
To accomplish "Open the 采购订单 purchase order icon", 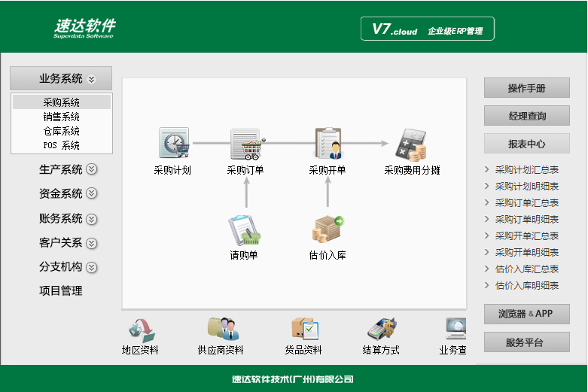I will [x=247, y=144].
